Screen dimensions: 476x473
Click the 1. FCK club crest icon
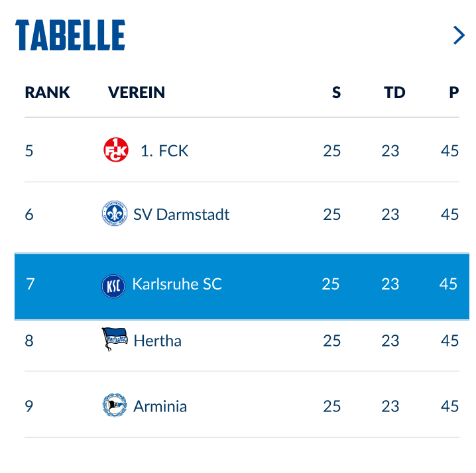(x=116, y=150)
